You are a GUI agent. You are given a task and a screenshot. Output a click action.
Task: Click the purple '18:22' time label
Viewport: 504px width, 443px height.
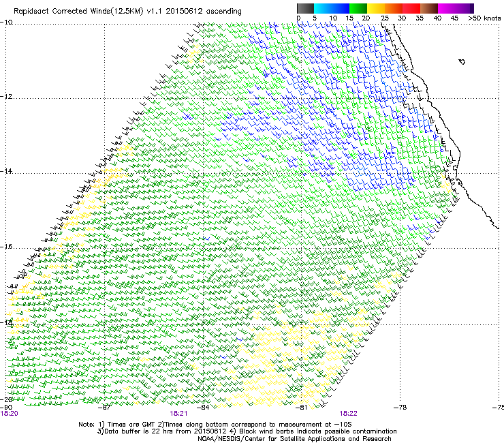tap(349, 414)
